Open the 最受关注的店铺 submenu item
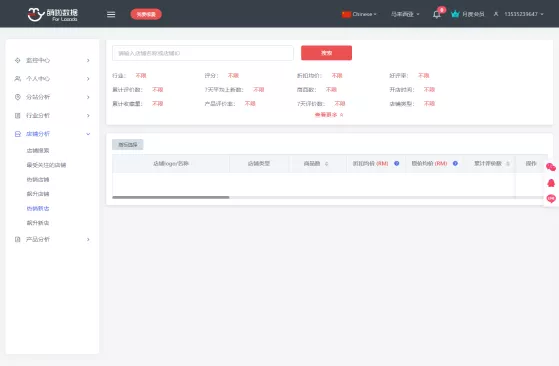The height and width of the screenshot is (366, 559). click(x=46, y=165)
